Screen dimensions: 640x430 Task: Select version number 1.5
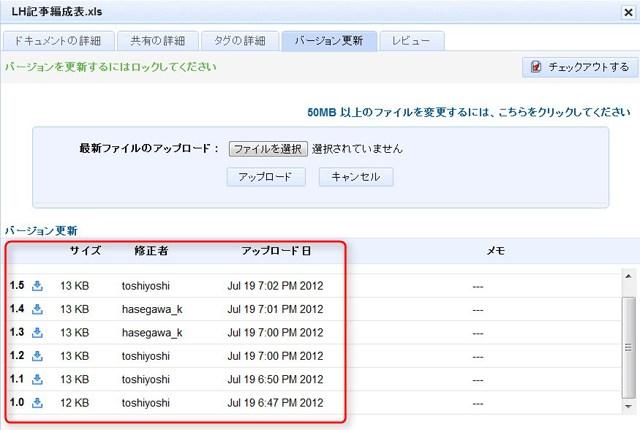[x=17, y=285]
